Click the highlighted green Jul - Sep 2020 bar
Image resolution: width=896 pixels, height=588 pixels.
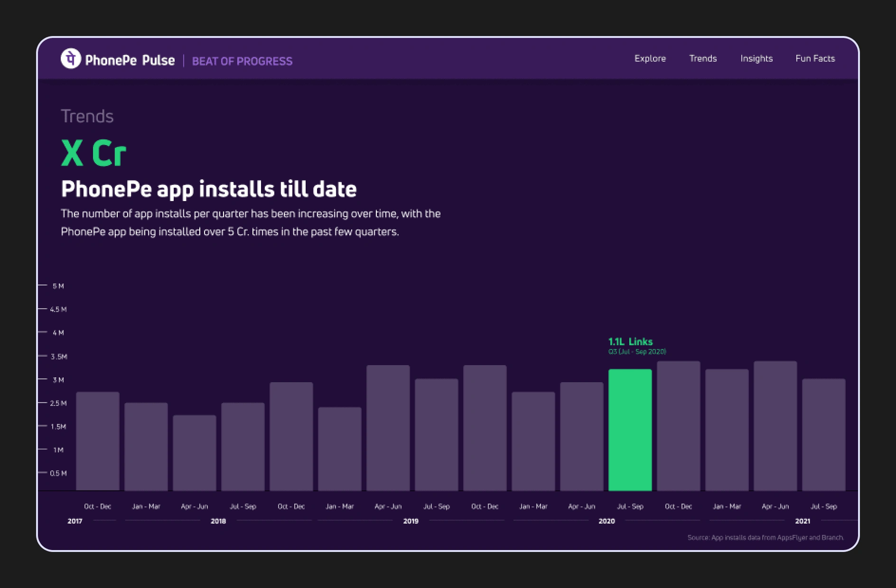pyautogui.click(x=630, y=430)
